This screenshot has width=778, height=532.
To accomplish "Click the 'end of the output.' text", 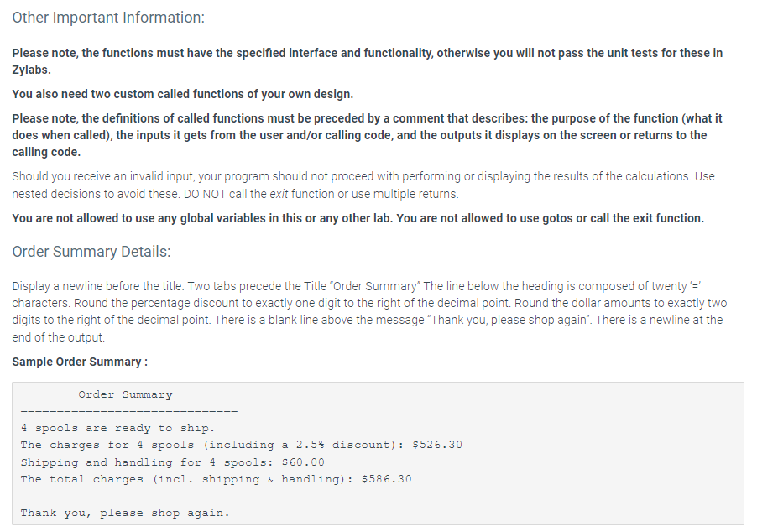I will (58, 337).
